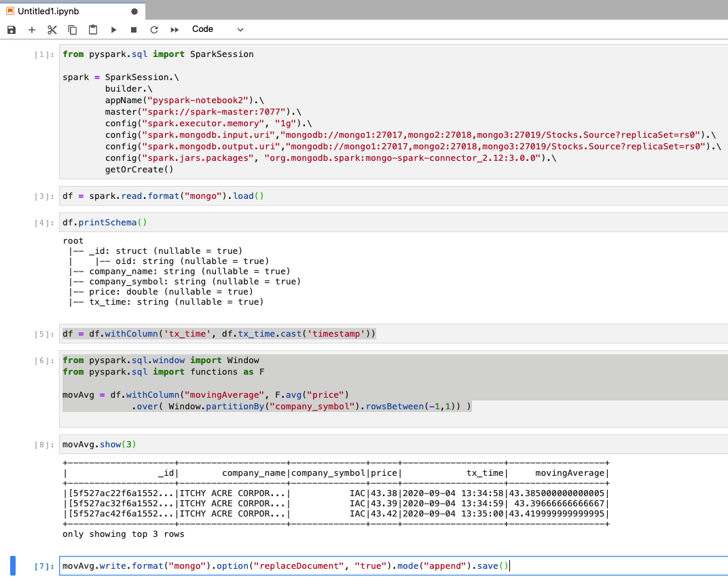Collapse the active cell using blue bar
The width and height of the screenshot is (728, 581).
click(13, 565)
